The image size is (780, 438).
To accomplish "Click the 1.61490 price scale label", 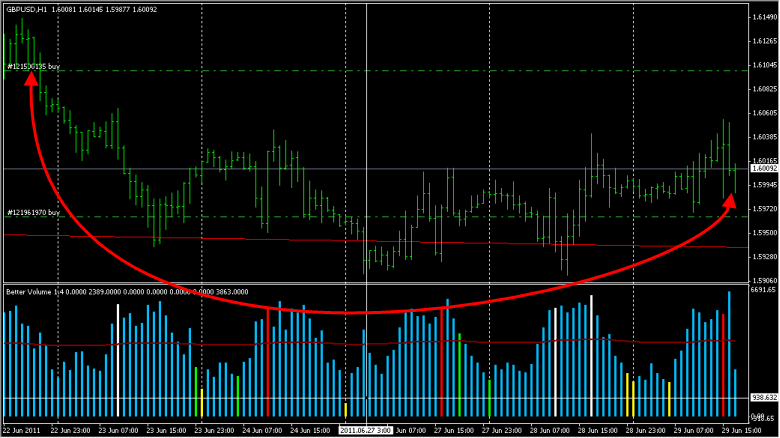I will [x=764, y=18].
